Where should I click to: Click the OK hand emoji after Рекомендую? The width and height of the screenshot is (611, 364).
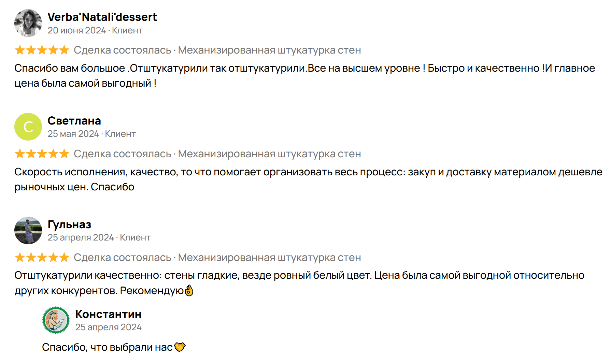point(189,291)
